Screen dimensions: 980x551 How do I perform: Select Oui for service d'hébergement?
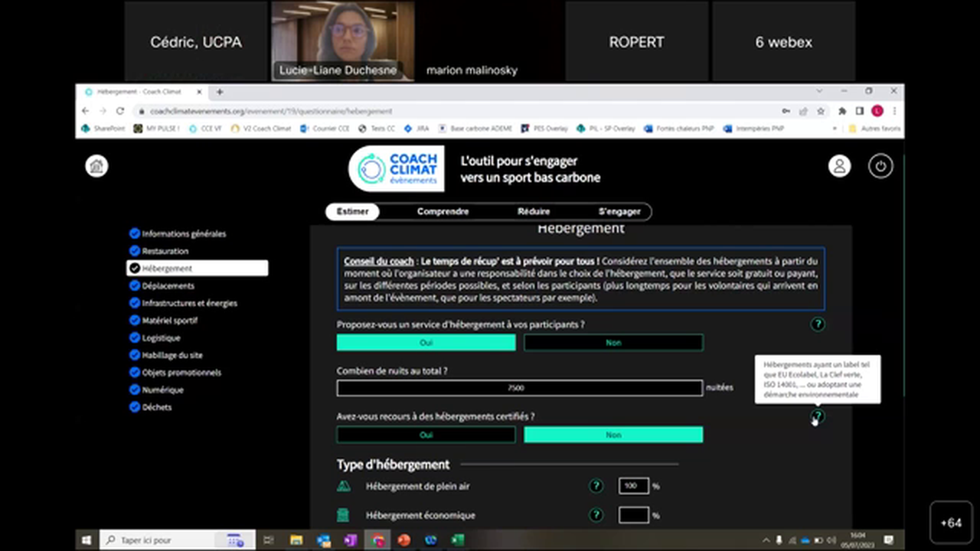(x=426, y=343)
